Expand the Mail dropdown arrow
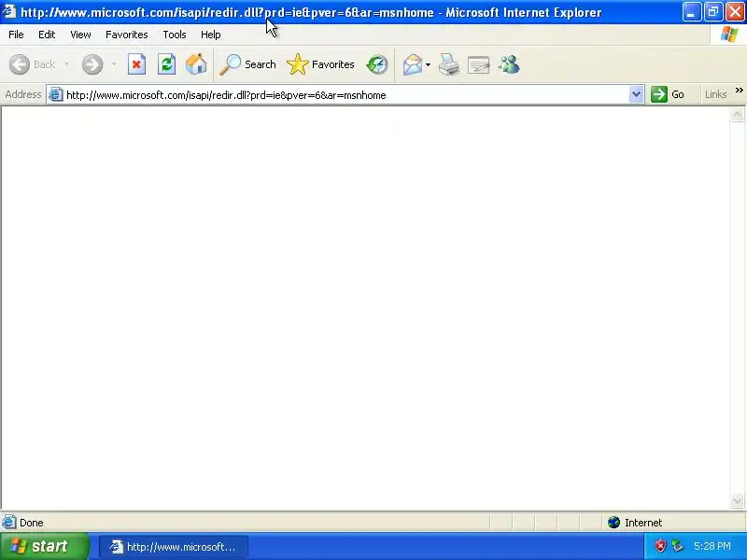Viewport: 747px width, 560px height. click(429, 64)
